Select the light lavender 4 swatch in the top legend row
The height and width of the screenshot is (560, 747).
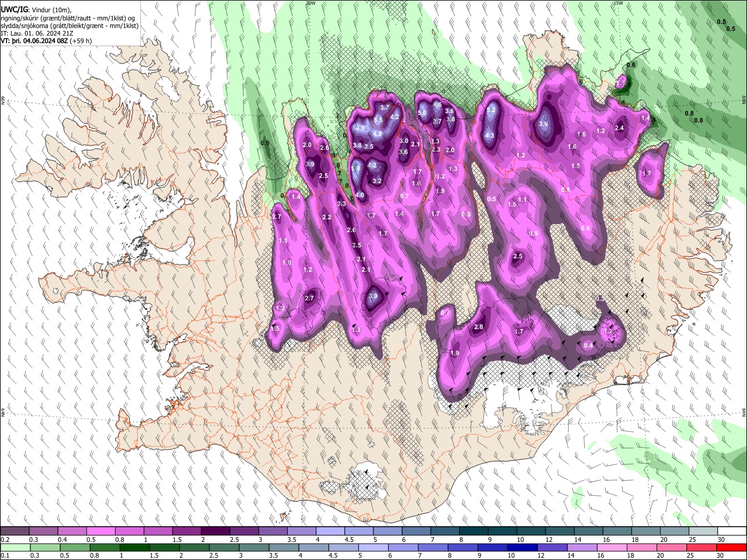point(330,531)
